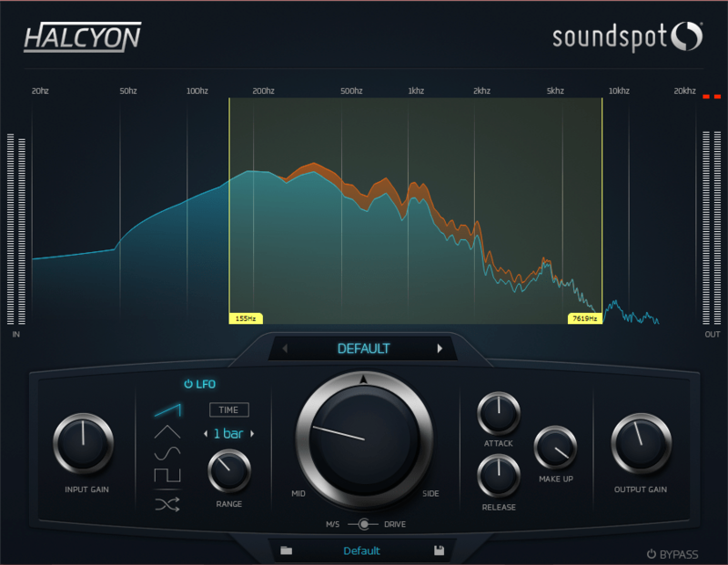
Task: Toggle the LFO power button
Action: [x=188, y=384]
